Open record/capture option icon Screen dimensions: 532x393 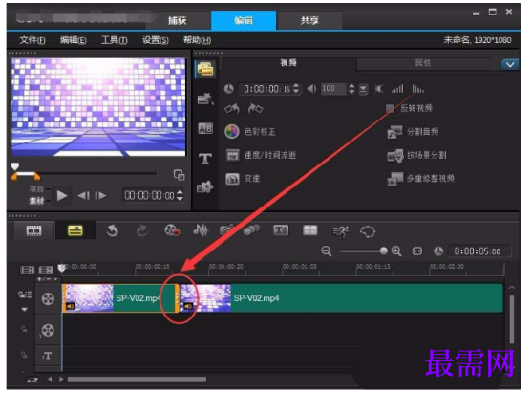(x=172, y=230)
